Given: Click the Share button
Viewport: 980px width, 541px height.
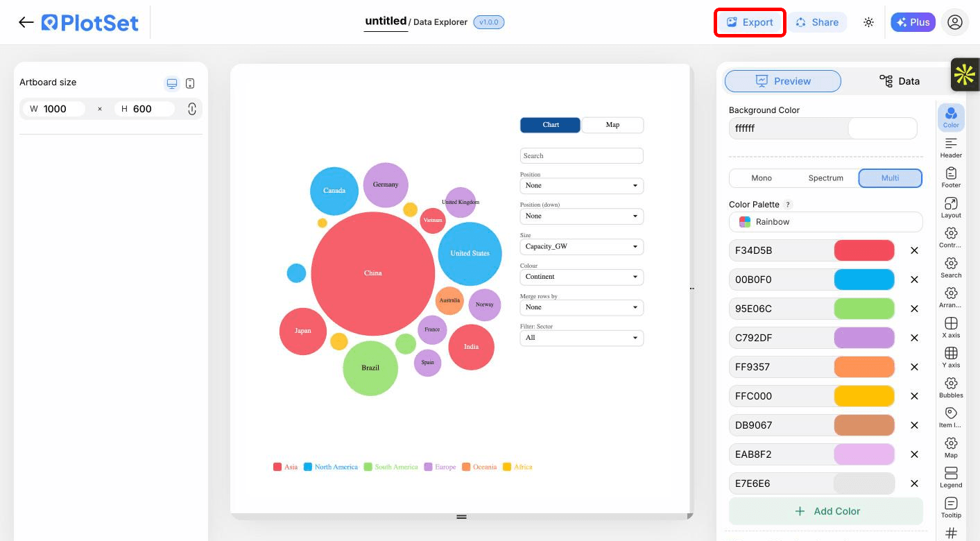Looking at the screenshot, I should tap(817, 22).
